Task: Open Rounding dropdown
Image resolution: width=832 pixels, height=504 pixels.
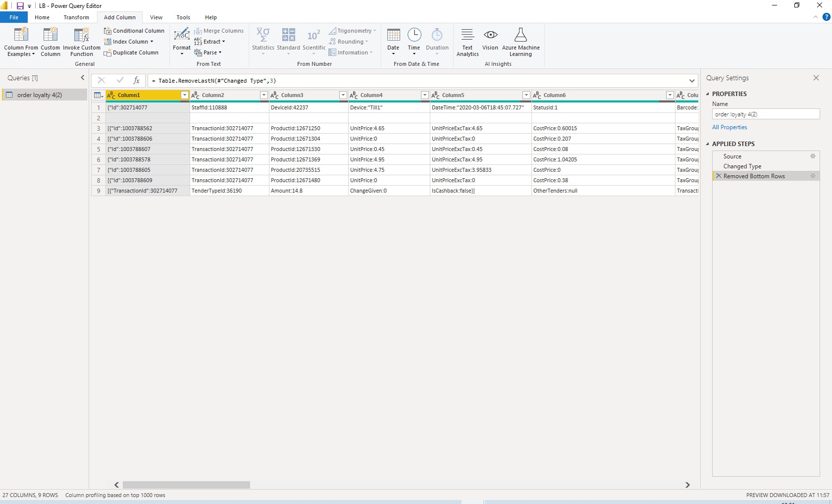Action: click(x=348, y=42)
